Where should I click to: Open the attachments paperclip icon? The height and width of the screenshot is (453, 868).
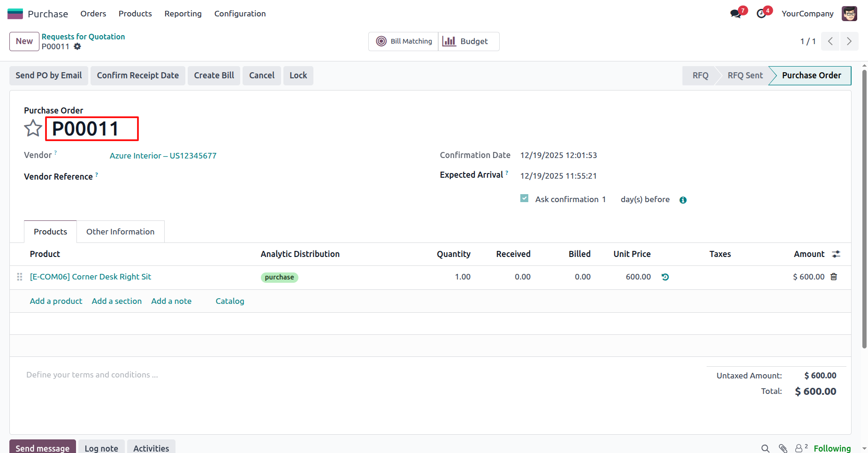(x=783, y=448)
